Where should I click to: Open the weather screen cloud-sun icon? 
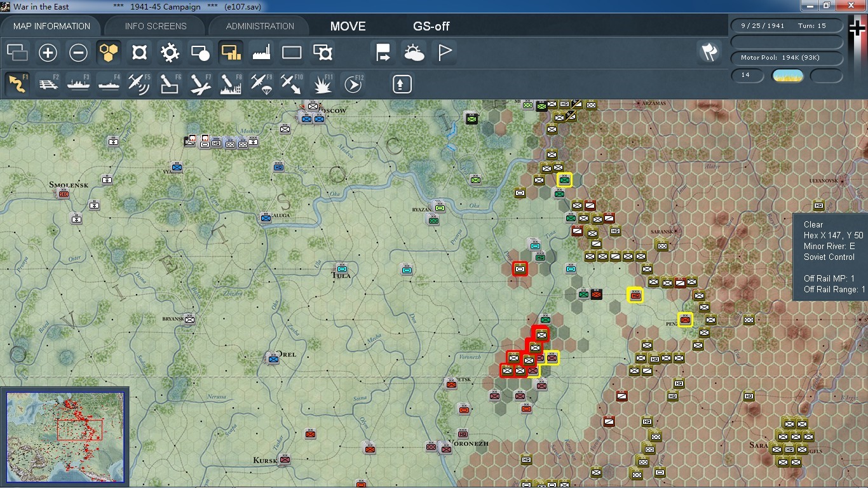[414, 52]
